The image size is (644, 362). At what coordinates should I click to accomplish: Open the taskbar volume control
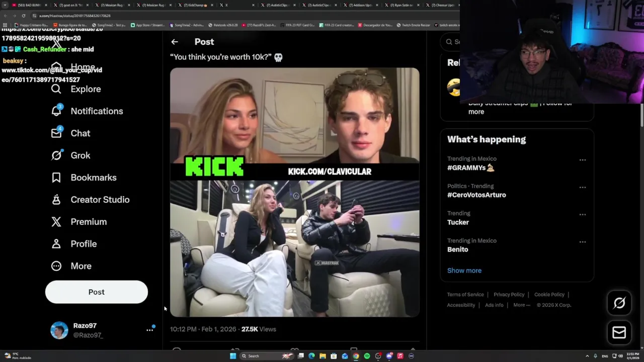point(621,356)
